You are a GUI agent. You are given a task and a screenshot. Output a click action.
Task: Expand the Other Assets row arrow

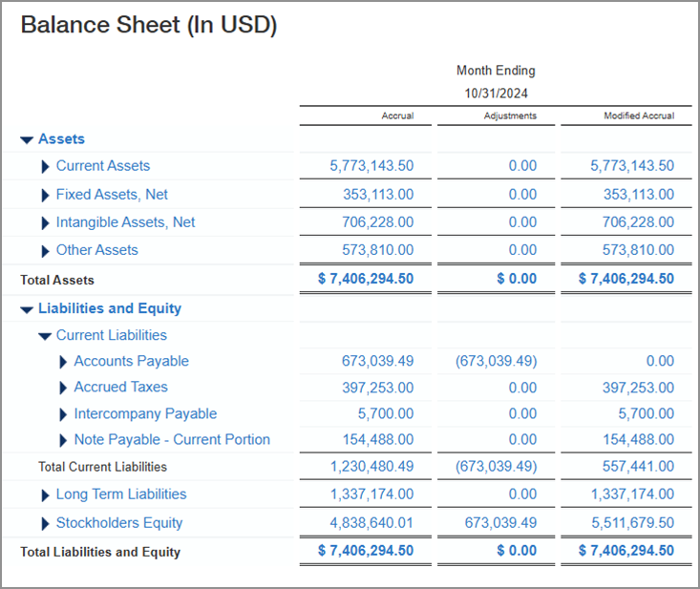tap(45, 251)
